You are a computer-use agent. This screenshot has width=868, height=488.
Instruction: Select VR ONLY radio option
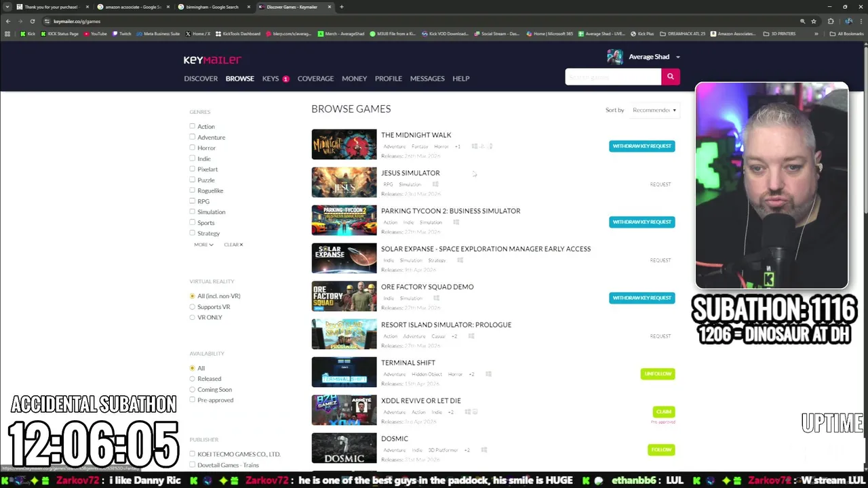(193, 317)
